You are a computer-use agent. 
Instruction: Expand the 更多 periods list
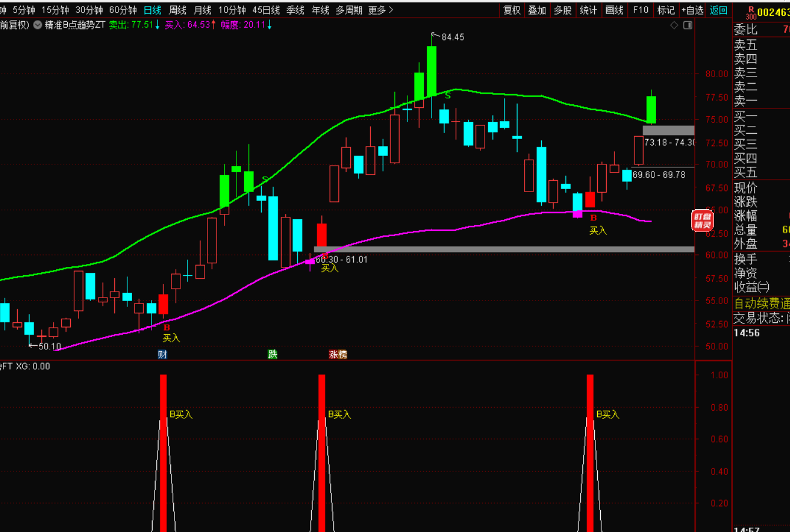tap(380, 10)
